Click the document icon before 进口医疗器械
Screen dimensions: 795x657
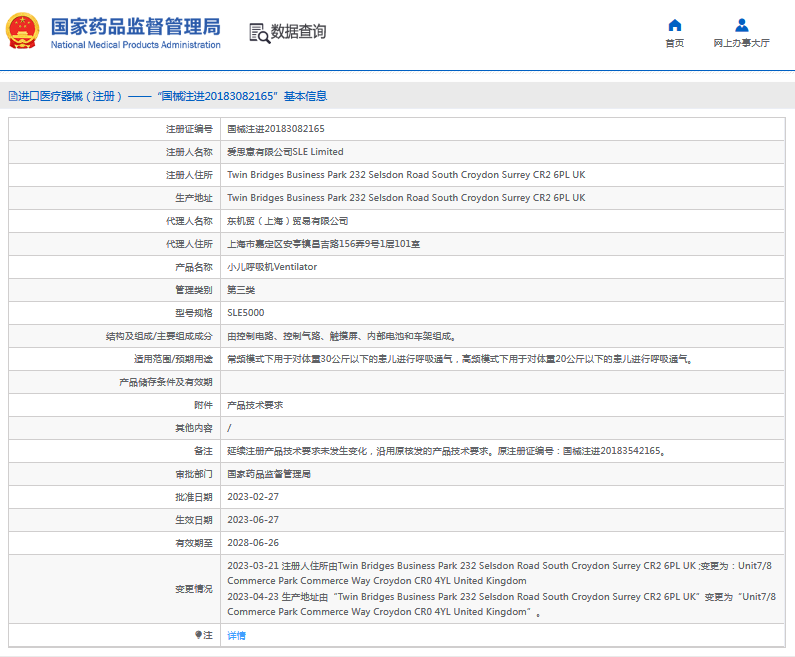point(12,96)
